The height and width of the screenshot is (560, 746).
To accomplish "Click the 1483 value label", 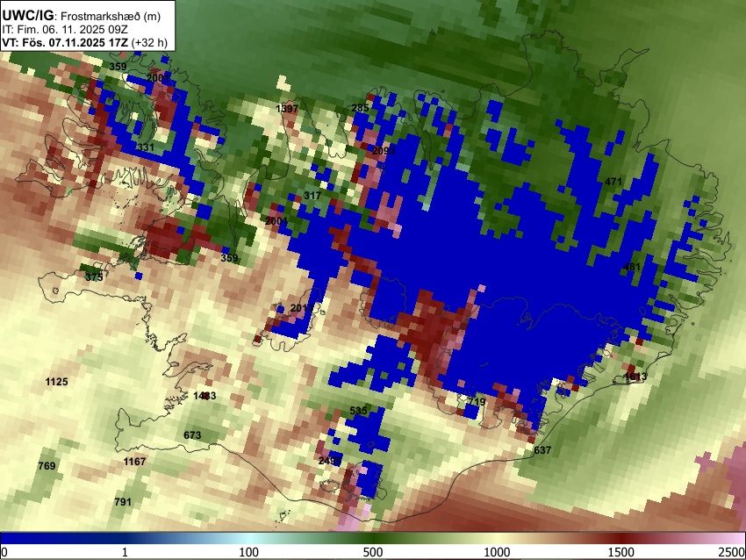I will click(x=204, y=395).
